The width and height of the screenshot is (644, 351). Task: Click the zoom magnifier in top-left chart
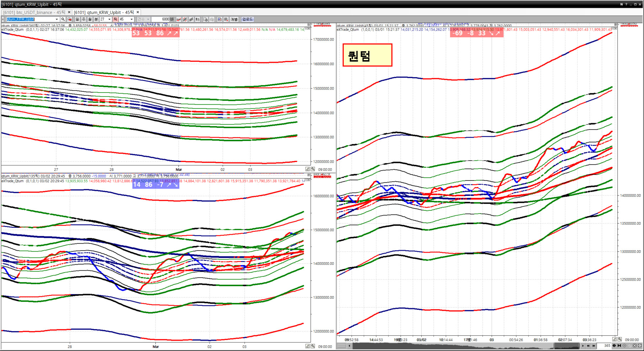[x=313, y=169]
